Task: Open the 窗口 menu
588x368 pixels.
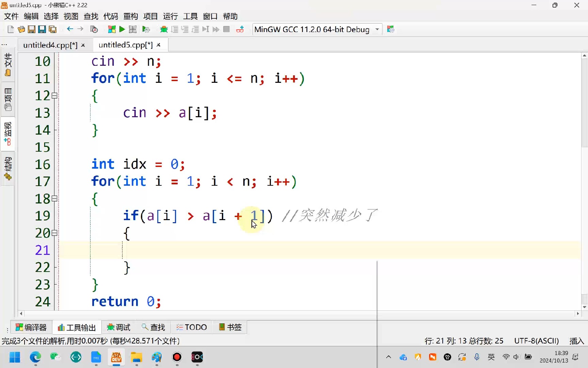Action: (210, 16)
